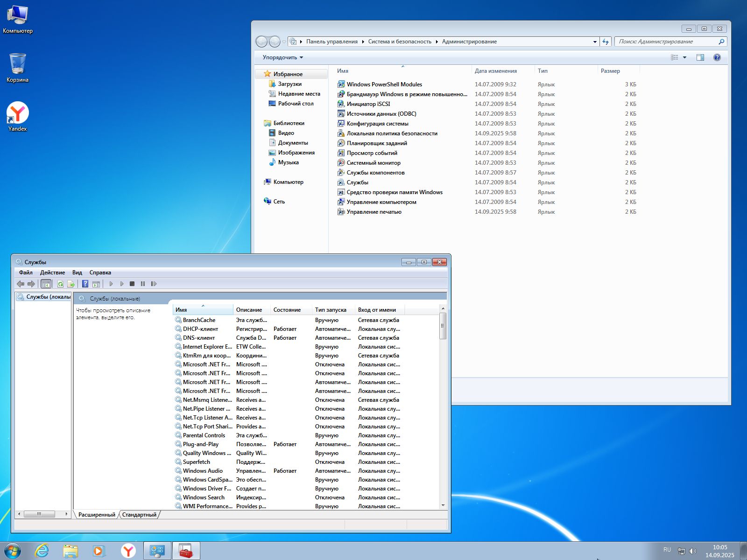Click Back arrow in Services toolbar
The image size is (747, 560).
pos(21,284)
